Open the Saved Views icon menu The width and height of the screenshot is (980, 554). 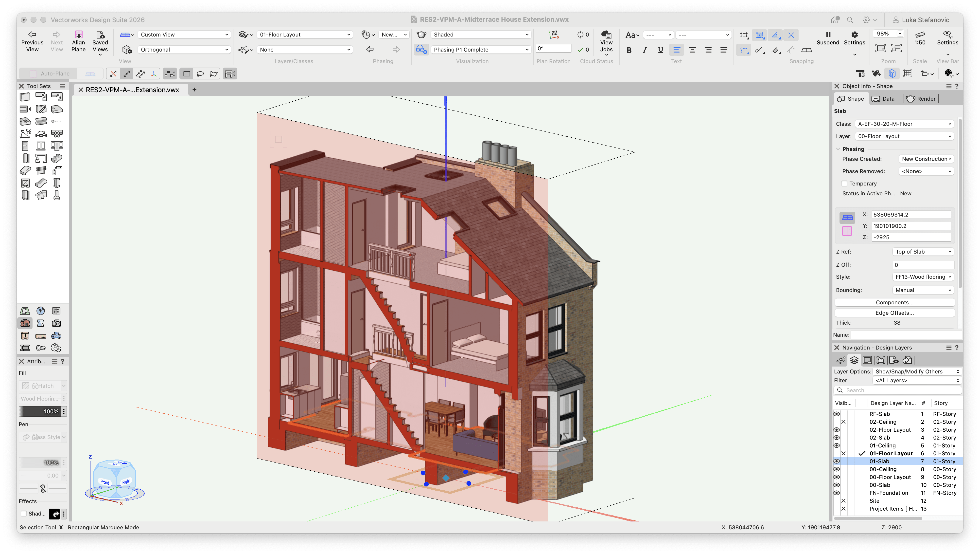100,35
